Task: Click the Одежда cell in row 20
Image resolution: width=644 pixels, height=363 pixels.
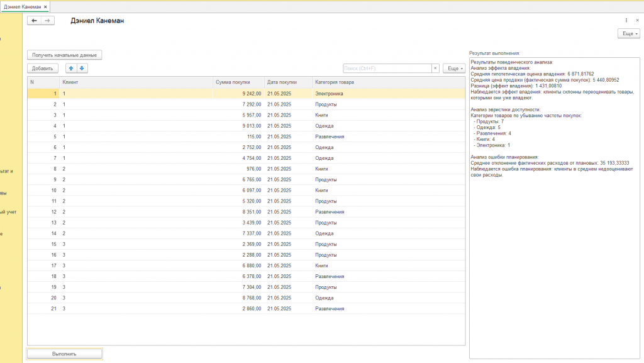Action: point(389,298)
